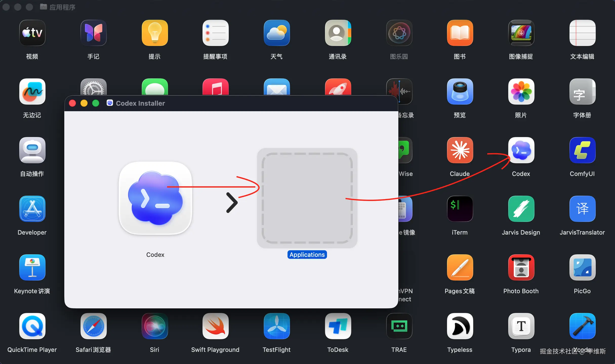
Task: Open the iTerm terminal app
Action: pos(460,209)
